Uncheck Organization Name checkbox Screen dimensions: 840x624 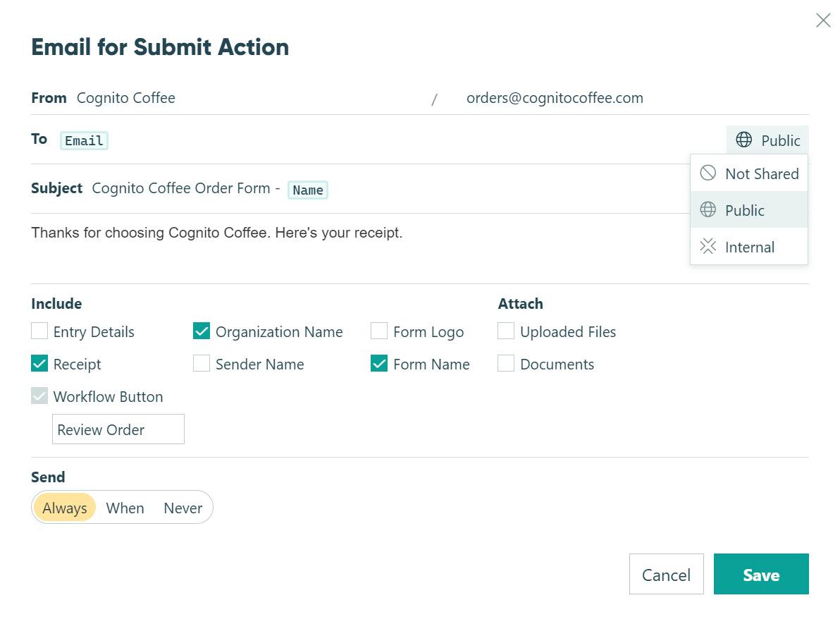point(202,331)
